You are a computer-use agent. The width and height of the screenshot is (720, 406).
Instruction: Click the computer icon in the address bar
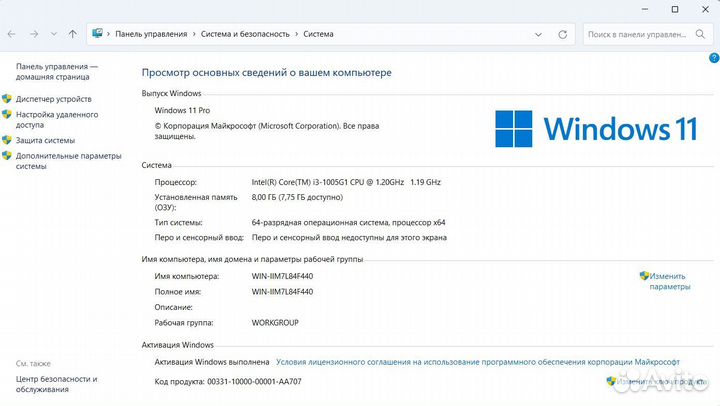pyautogui.click(x=97, y=34)
